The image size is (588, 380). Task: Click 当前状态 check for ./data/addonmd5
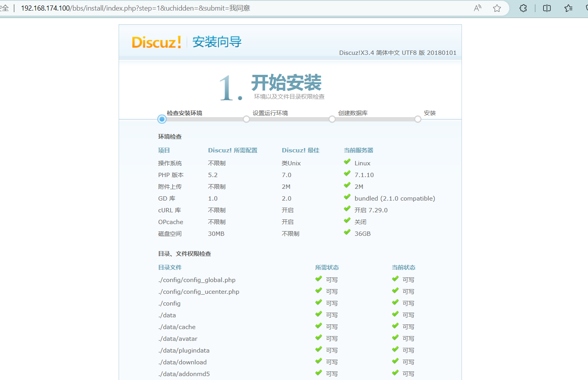[395, 373]
